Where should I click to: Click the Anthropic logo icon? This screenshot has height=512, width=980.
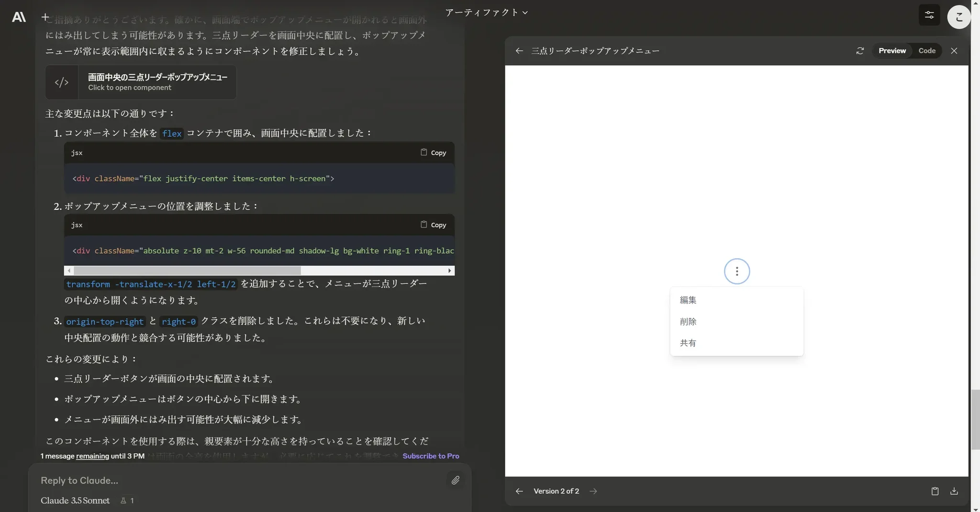[x=19, y=17]
